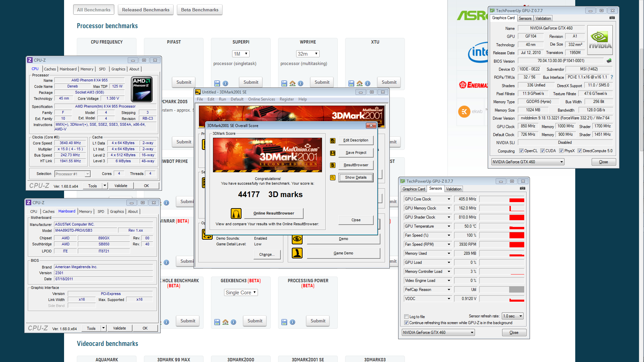This screenshot has width=644, height=362.
Task: Click the Edit Description notepad icon
Action: pos(333,141)
